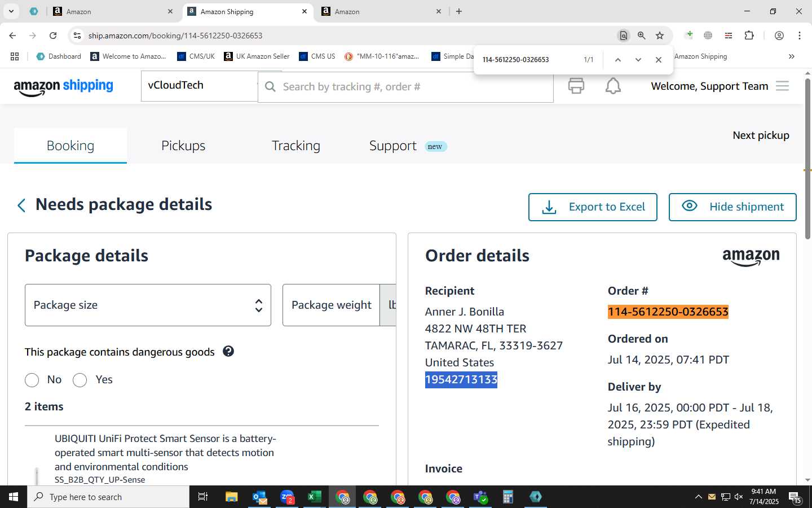Click the Windows Start button
This screenshot has width=812, height=508.
point(14,497)
